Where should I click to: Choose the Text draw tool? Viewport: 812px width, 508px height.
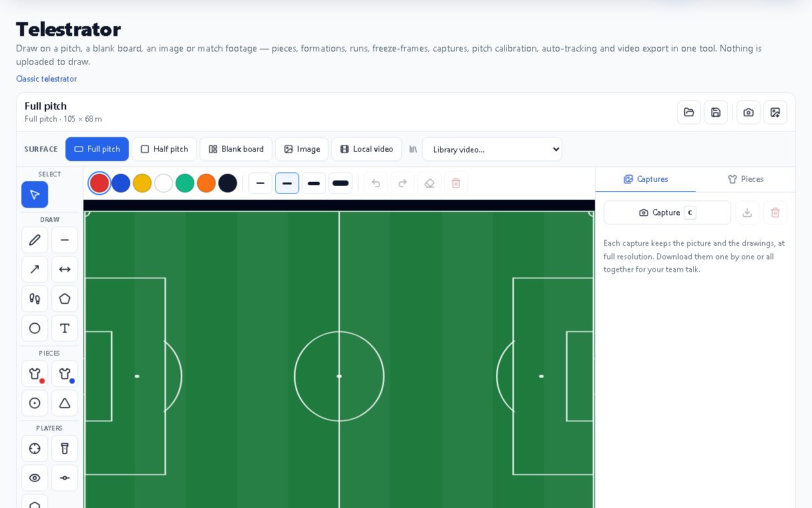pos(65,328)
